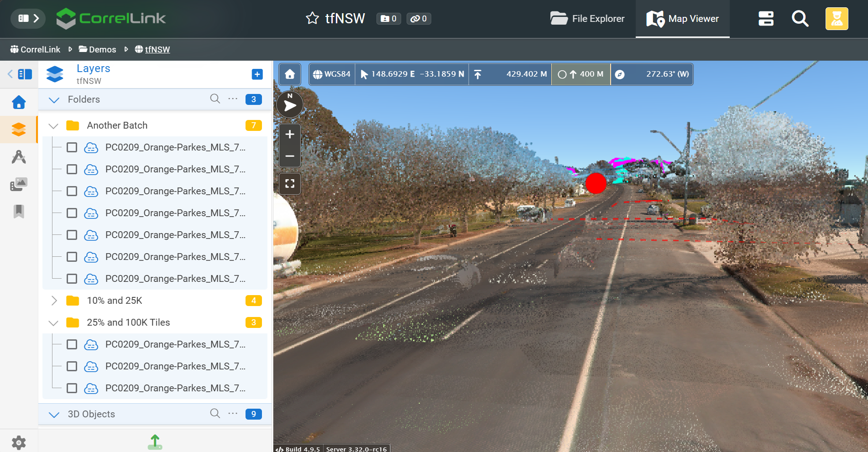The width and height of the screenshot is (868, 452).
Task: Click the tfNSW breadcrumb link
Action: [152, 49]
